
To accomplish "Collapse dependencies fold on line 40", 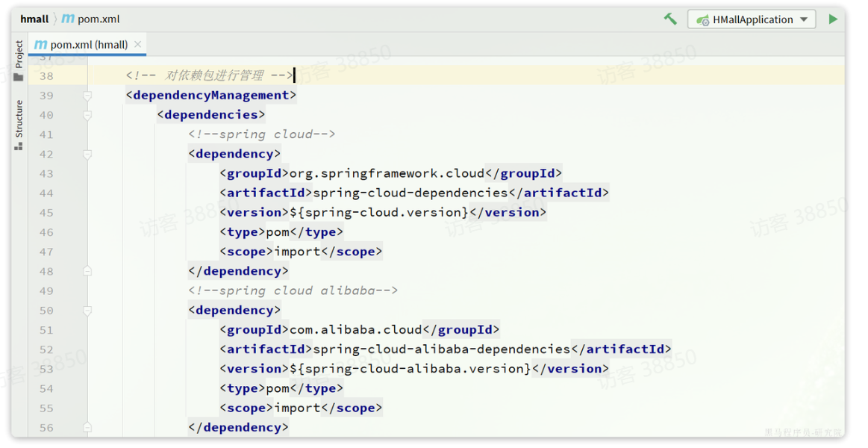I will [87, 115].
